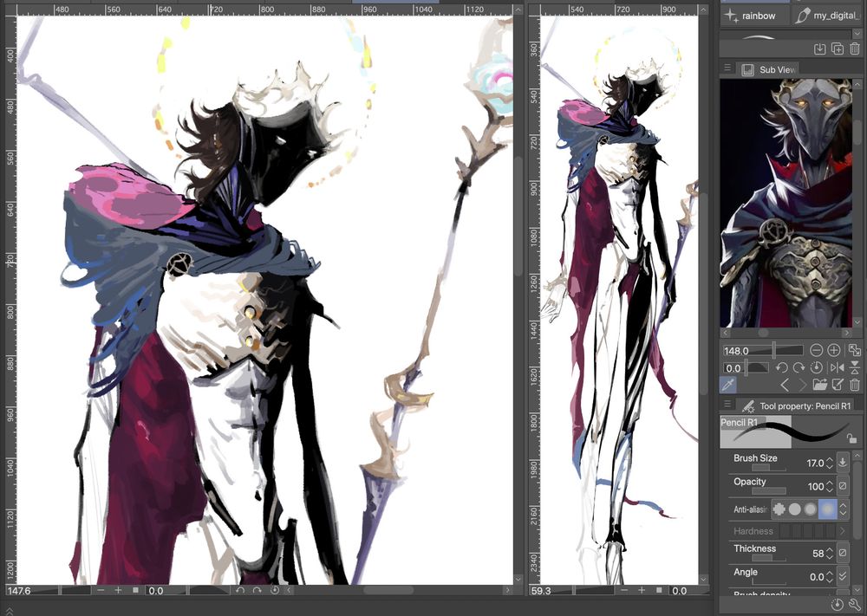Step the Angle value 0.0

click(830, 577)
